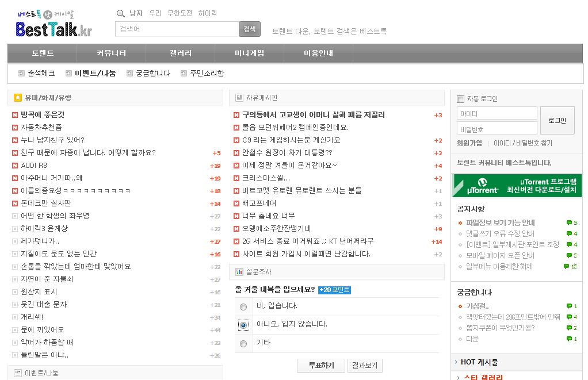Image resolution: width=588 pixels, height=380 pixels.
Task: Enable the 자동 로그인 checkbox
Action: (x=460, y=99)
